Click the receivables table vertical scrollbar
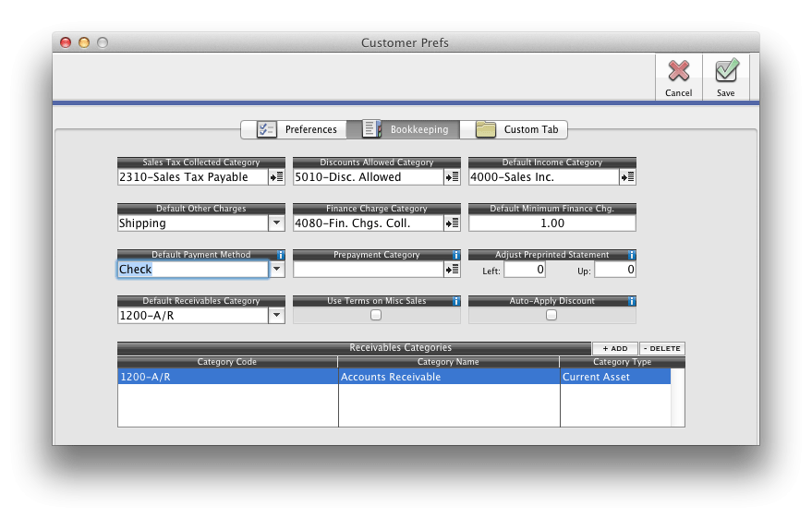 pos(678,397)
